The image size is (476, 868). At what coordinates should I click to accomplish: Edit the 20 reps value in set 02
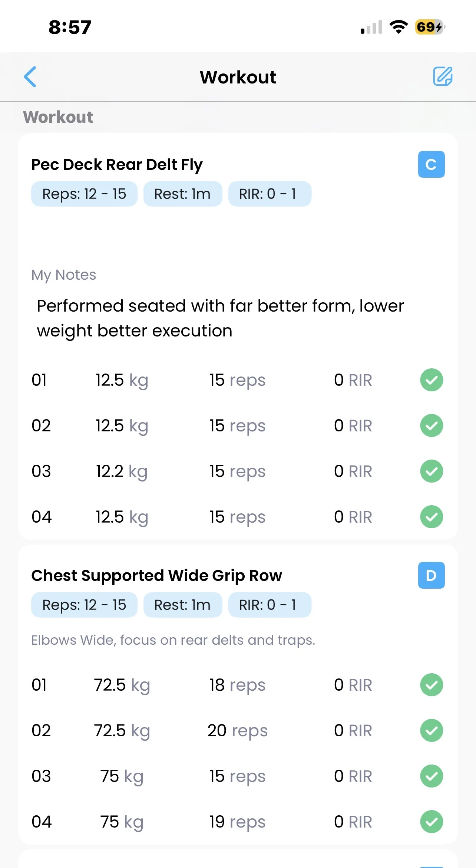(237, 730)
